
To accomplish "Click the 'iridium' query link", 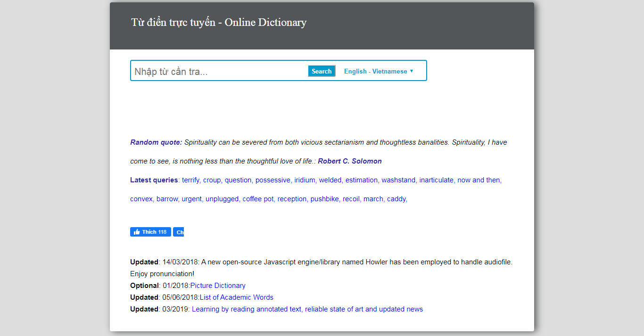I will [305, 180].
